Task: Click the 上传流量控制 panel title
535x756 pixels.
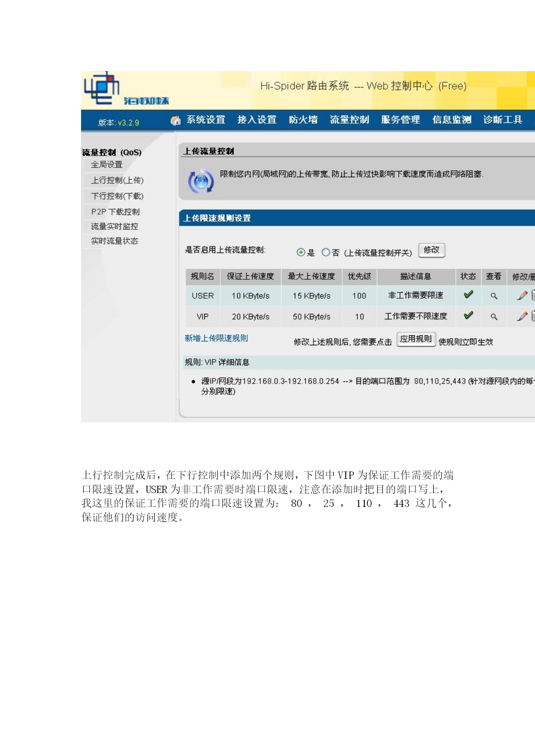Action: click(209, 151)
